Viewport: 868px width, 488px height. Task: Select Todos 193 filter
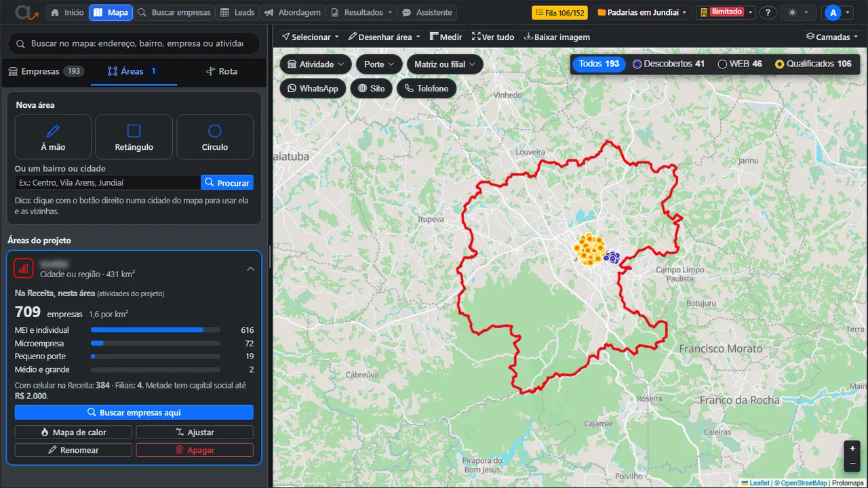click(x=599, y=64)
